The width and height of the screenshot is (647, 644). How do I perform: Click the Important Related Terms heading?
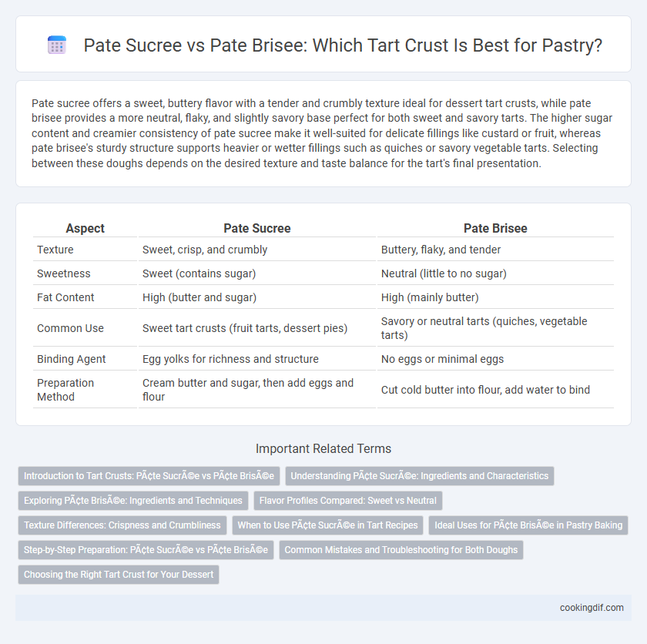(323, 448)
